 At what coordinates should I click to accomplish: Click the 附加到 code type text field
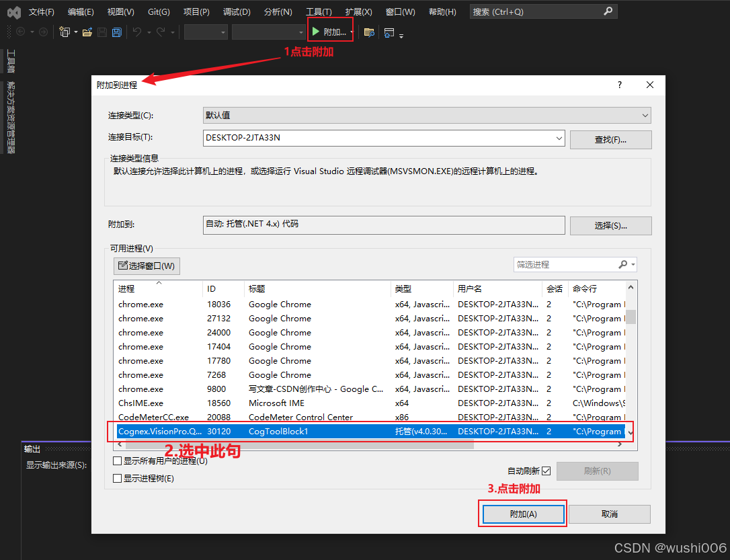coord(384,225)
